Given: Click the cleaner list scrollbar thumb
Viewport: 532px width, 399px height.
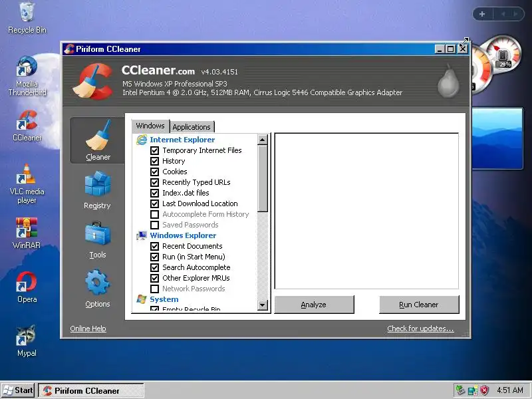Looking at the screenshot, I should [262, 178].
